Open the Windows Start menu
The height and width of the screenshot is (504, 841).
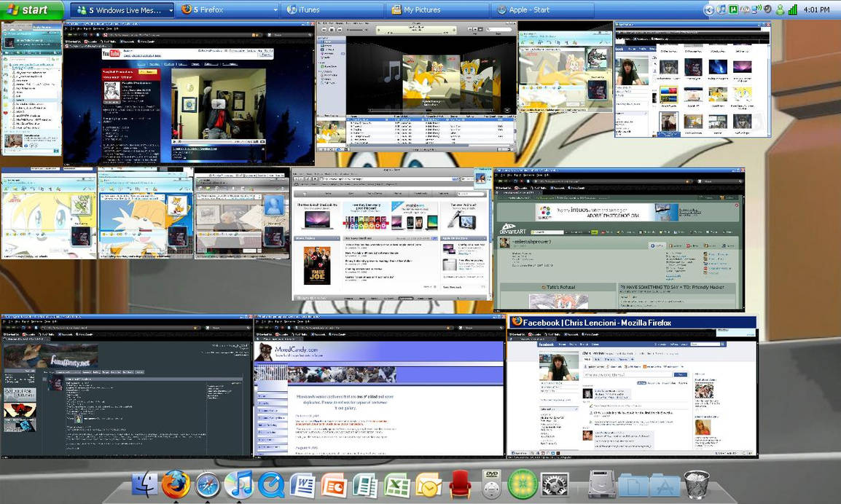(31, 9)
